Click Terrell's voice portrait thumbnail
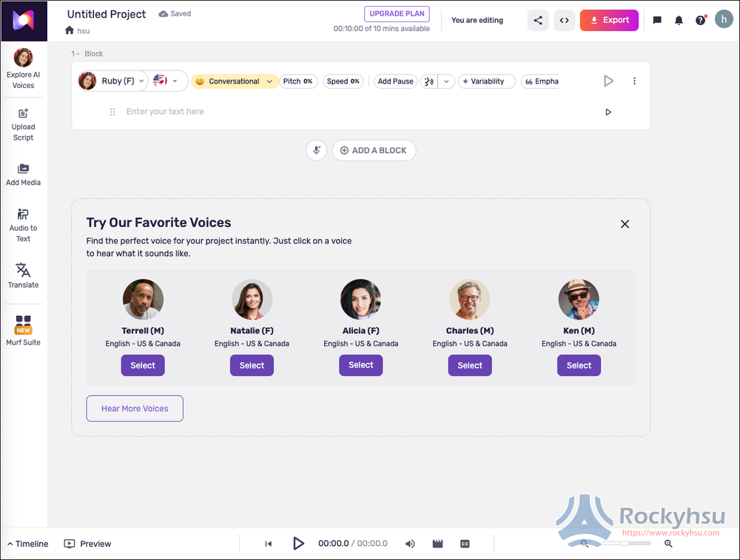Image resolution: width=740 pixels, height=560 pixels. (143, 299)
